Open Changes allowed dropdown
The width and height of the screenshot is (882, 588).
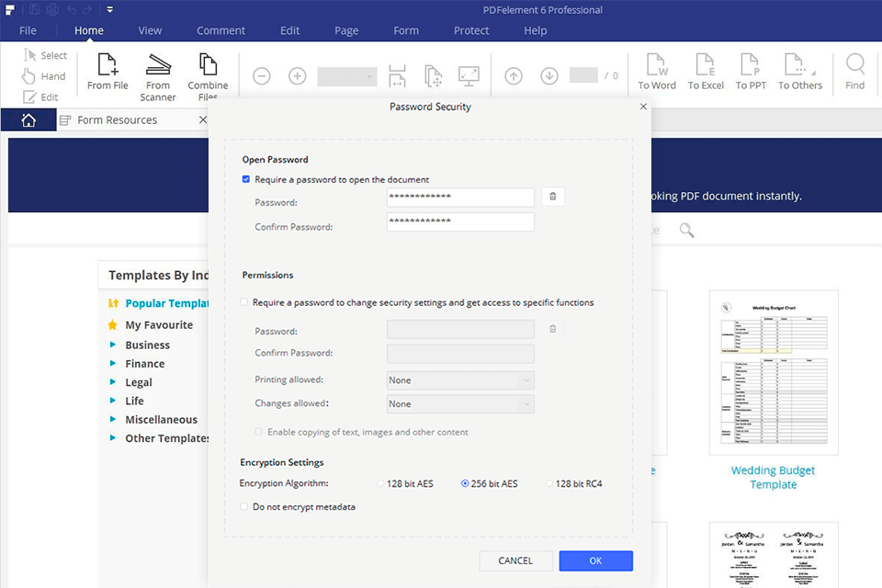[x=460, y=404]
